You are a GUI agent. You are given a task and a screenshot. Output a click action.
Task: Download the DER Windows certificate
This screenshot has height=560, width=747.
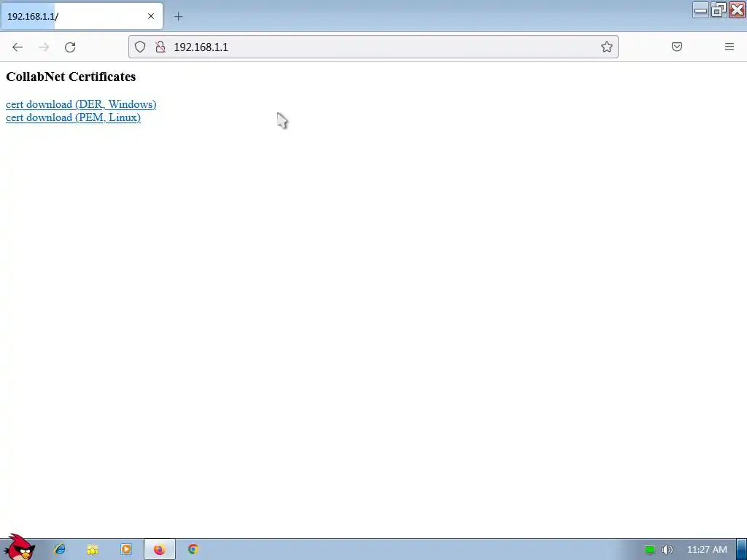[x=81, y=104]
